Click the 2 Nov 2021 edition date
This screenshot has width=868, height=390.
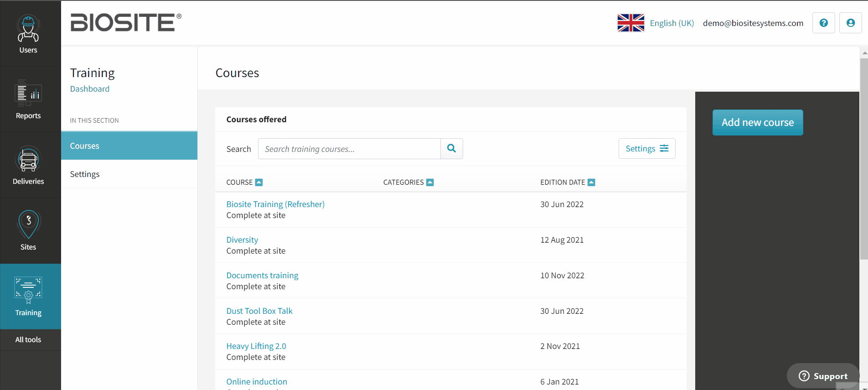click(x=560, y=346)
